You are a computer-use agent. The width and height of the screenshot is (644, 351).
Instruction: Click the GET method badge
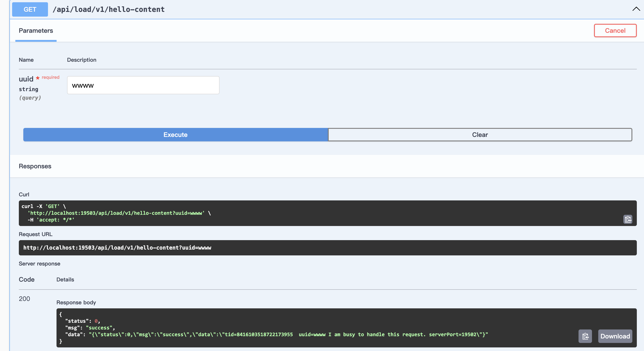tap(30, 9)
